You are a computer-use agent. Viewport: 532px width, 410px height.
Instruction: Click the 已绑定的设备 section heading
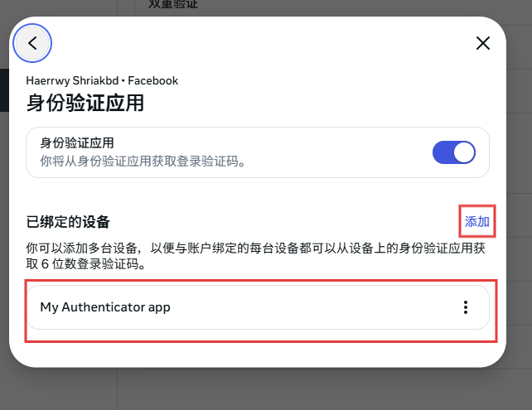[68, 222]
